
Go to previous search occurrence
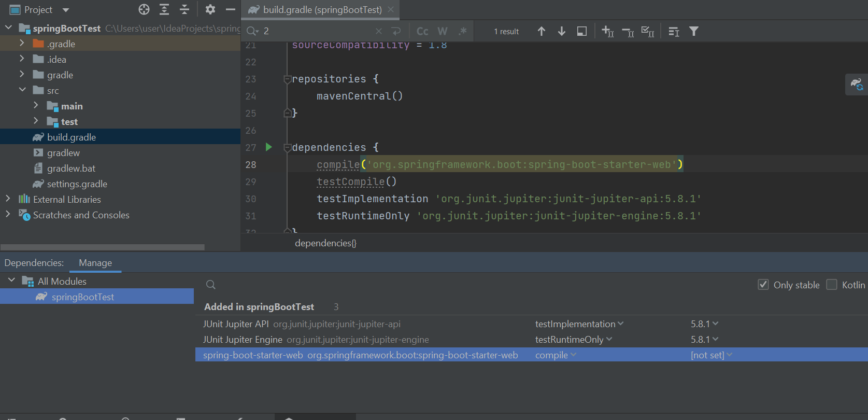(542, 31)
